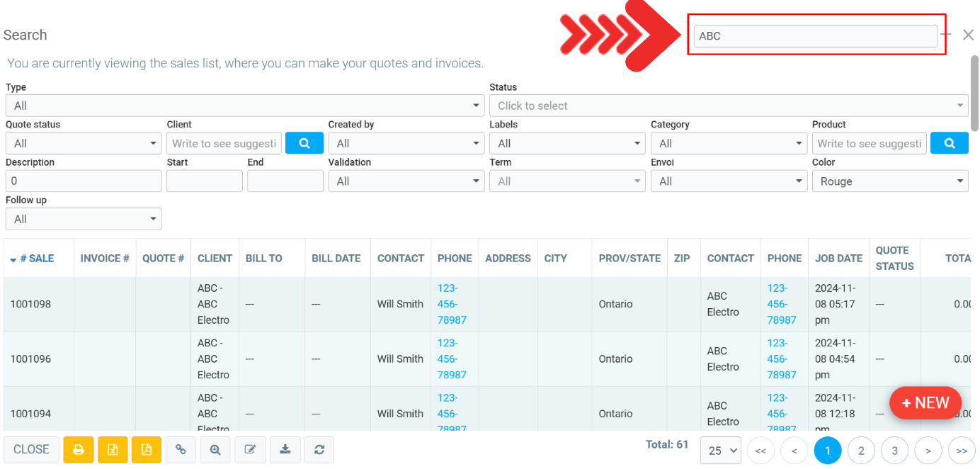The height and width of the screenshot is (469, 980).
Task: Click the print icon button
Action: (x=79, y=450)
